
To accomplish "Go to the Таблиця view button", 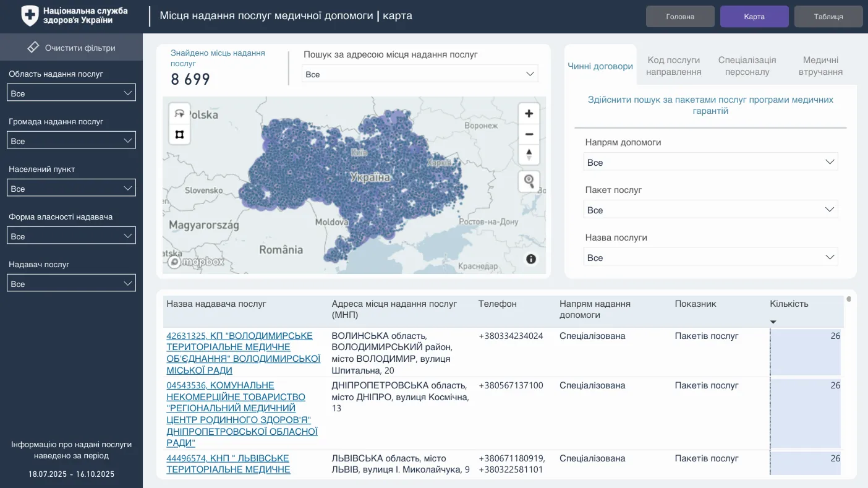I will tap(828, 17).
